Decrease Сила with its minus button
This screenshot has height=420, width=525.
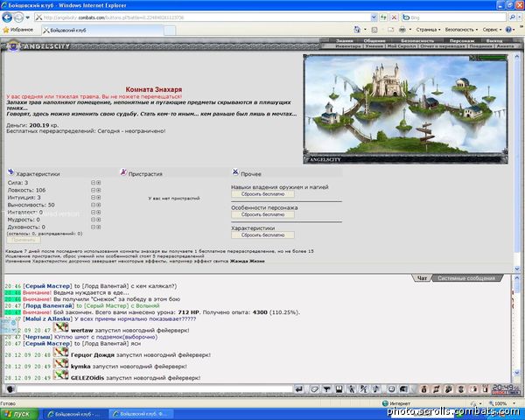click(94, 183)
